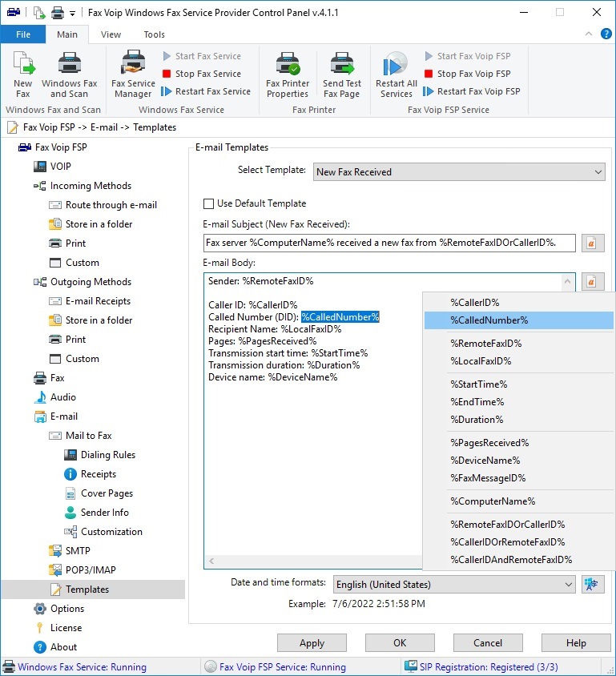Switch to the Tools tab

click(155, 34)
